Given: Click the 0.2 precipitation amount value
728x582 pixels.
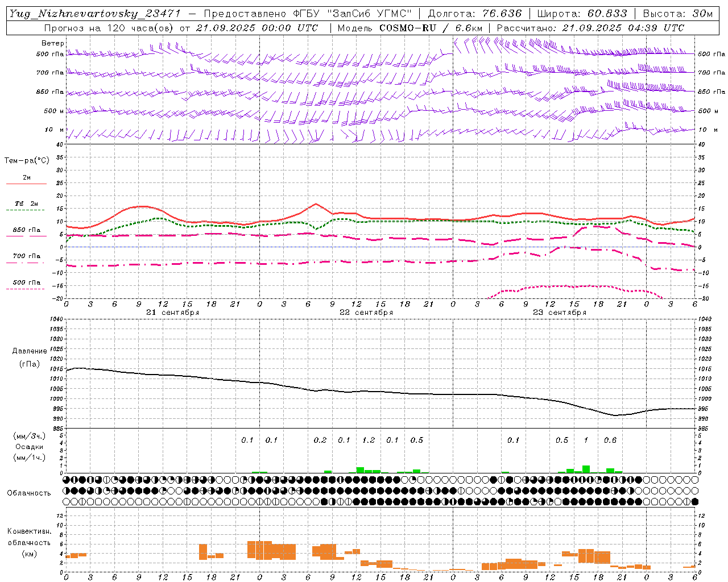Looking at the screenshot, I should [320, 440].
